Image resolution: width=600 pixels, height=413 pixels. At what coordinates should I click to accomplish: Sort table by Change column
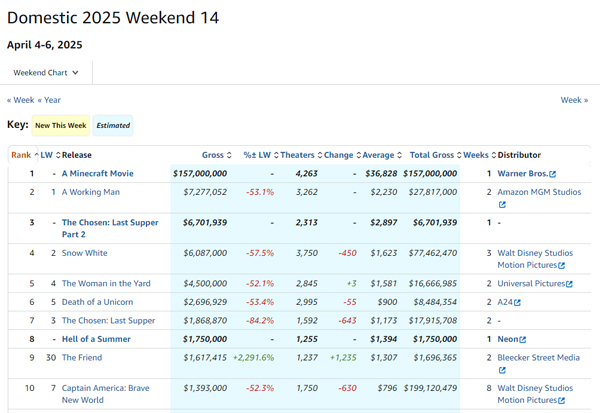tap(342, 155)
